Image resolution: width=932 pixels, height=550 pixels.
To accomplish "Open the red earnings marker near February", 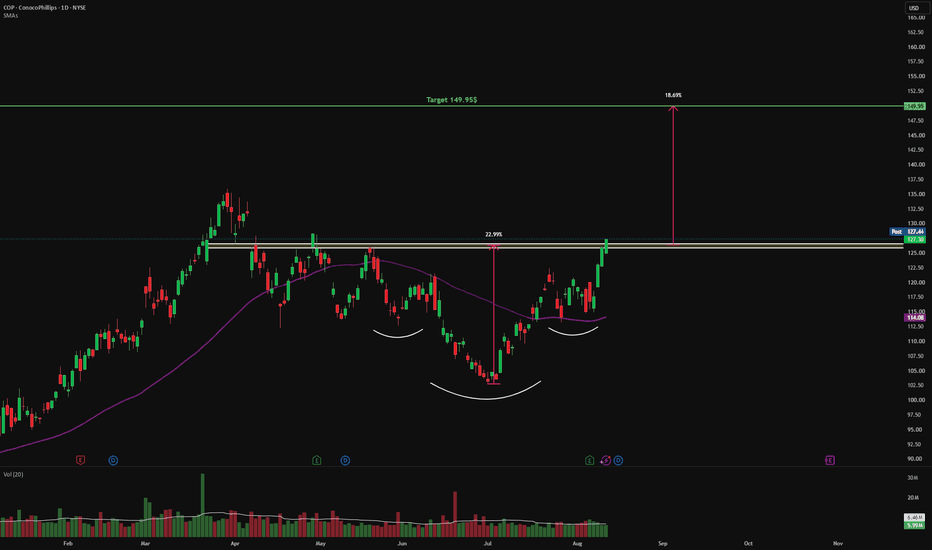I will coord(80,460).
